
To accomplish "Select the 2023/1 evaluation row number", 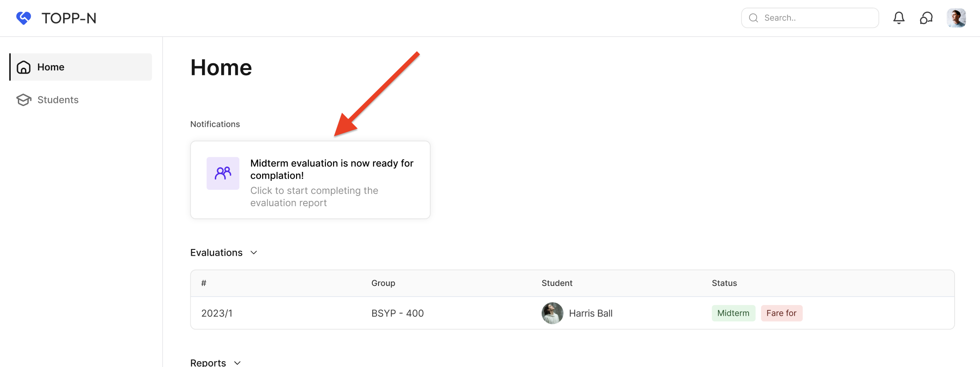I will (217, 313).
